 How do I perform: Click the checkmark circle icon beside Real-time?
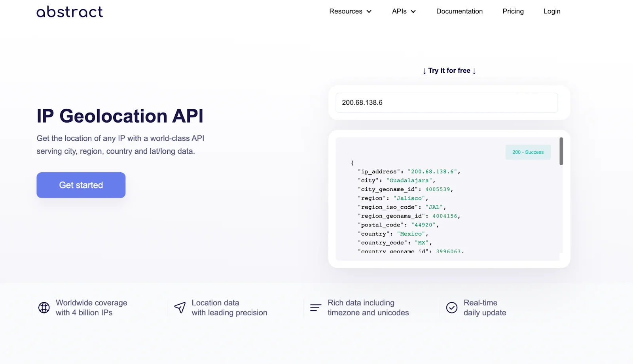pyautogui.click(x=452, y=307)
